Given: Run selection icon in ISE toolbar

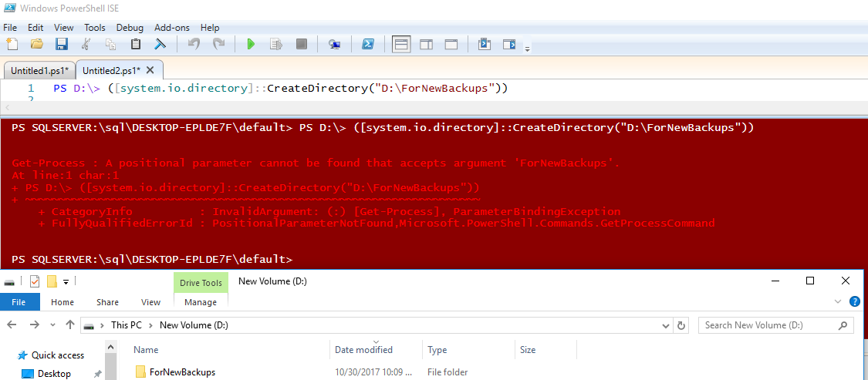Looking at the screenshot, I should coord(275,44).
